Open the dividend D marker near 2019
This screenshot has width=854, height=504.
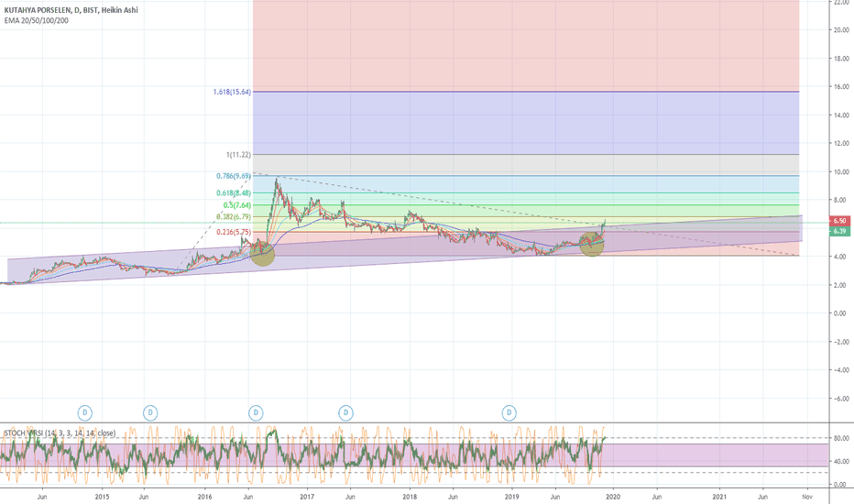pyautogui.click(x=509, y=413)
